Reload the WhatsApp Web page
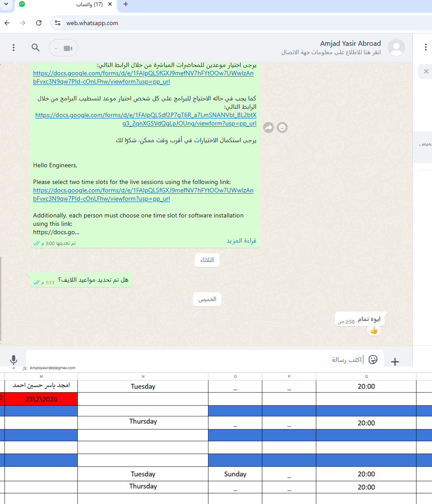 click(39, 23)
